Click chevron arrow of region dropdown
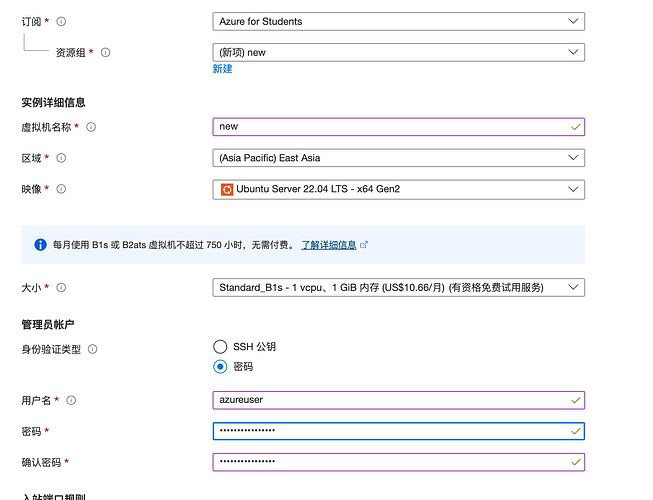The image size is (653, 500). (573, 157)
